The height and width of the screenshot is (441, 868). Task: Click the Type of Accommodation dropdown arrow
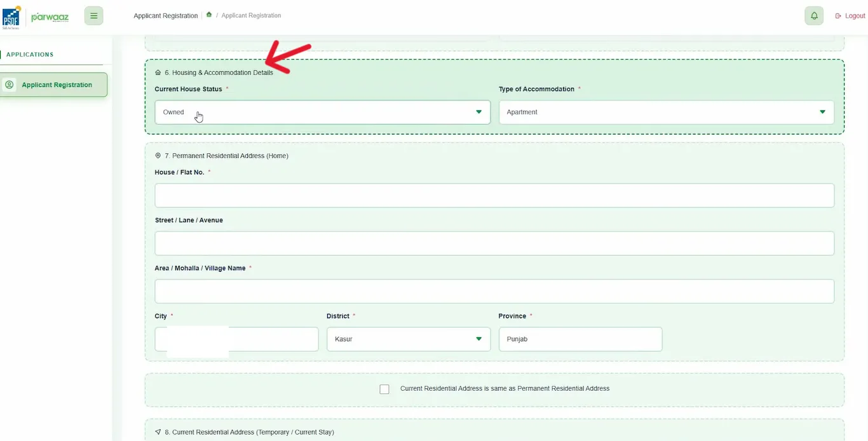822,112
